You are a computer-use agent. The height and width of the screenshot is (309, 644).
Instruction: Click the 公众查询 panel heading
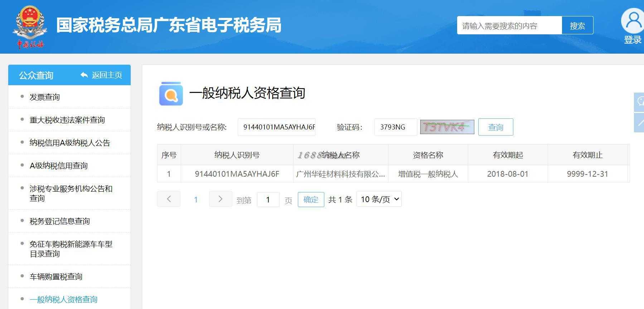pos(36,75)
